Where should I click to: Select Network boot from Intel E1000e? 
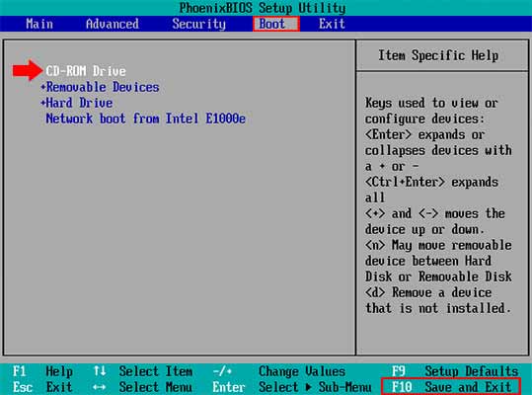click(x=145, y=118)
